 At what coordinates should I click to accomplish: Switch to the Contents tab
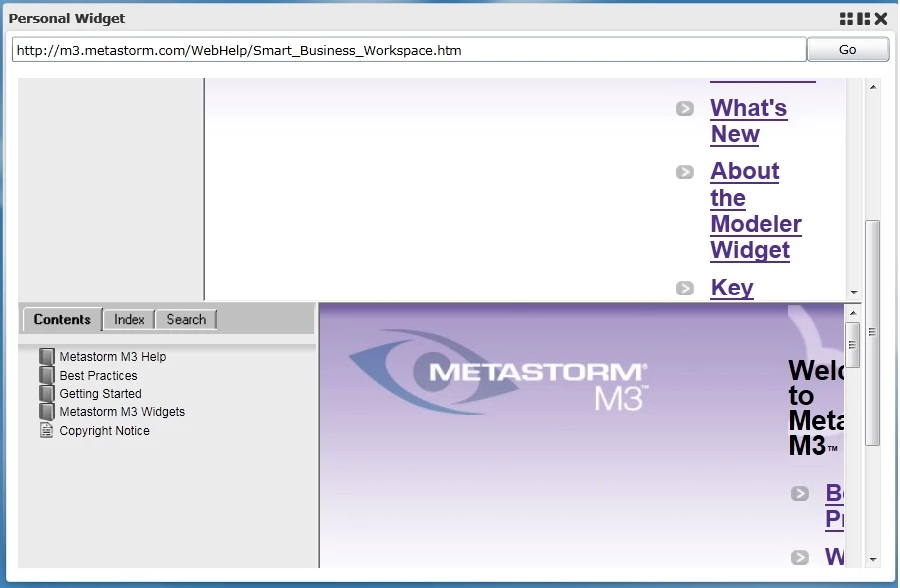[x=62, y=320]
